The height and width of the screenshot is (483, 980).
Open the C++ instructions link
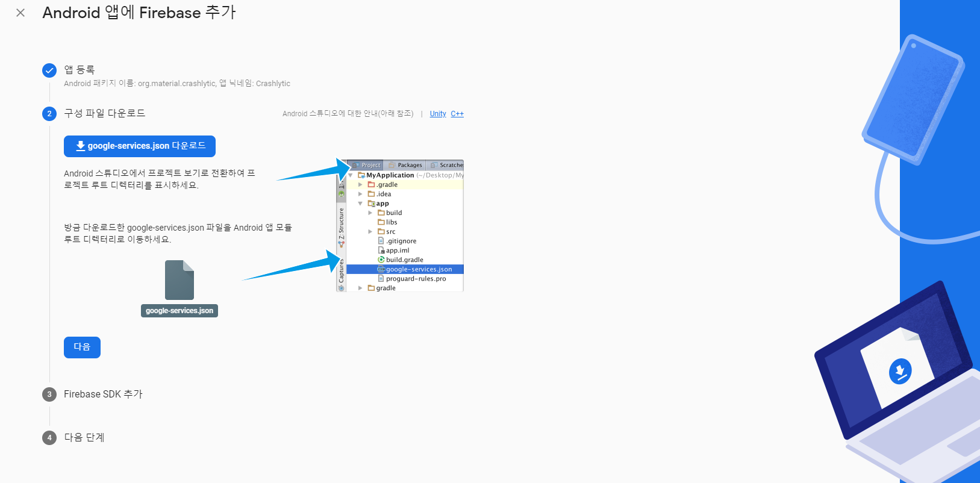tap(457, 114)
